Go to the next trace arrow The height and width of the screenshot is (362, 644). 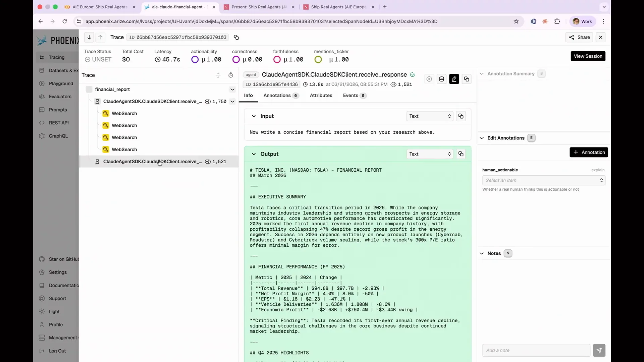tap(89, 37)
